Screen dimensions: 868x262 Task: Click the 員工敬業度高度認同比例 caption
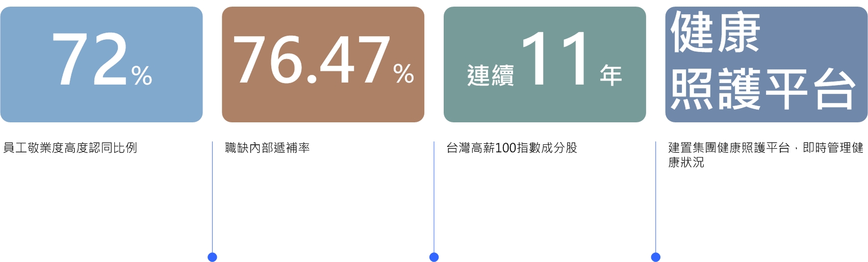pos(70,148)
